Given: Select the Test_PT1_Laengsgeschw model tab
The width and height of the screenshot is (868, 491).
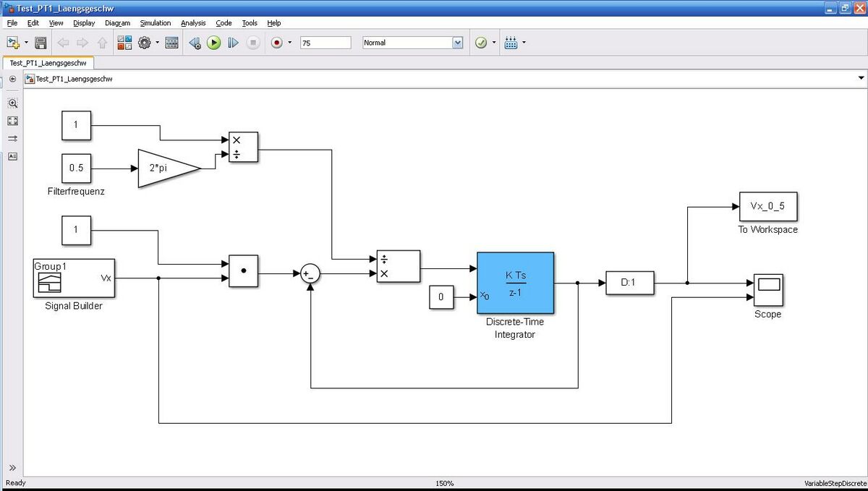Looking at the screenshot, I should pyautogui.click(x=48, y=63).
